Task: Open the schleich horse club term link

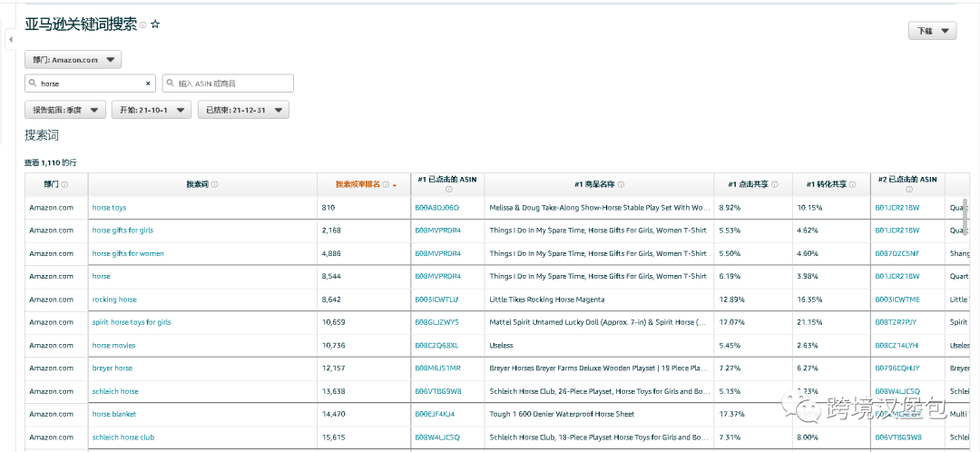Action: click(123, 437)
